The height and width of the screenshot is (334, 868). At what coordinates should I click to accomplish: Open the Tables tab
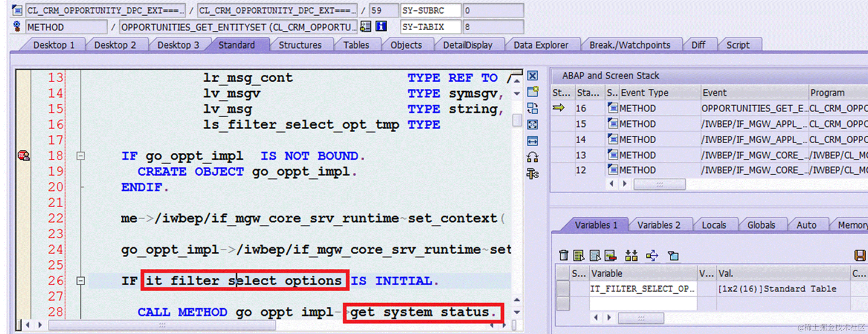click(x=356, y=45)
